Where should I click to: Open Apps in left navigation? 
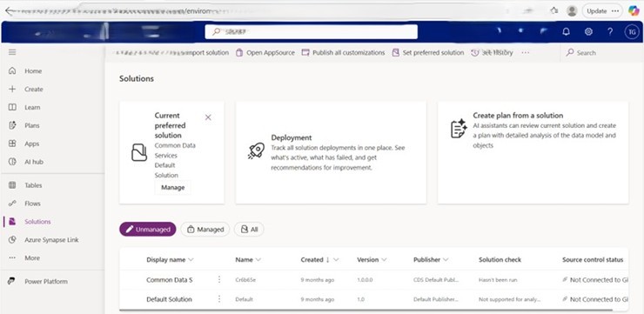(31, 144)
